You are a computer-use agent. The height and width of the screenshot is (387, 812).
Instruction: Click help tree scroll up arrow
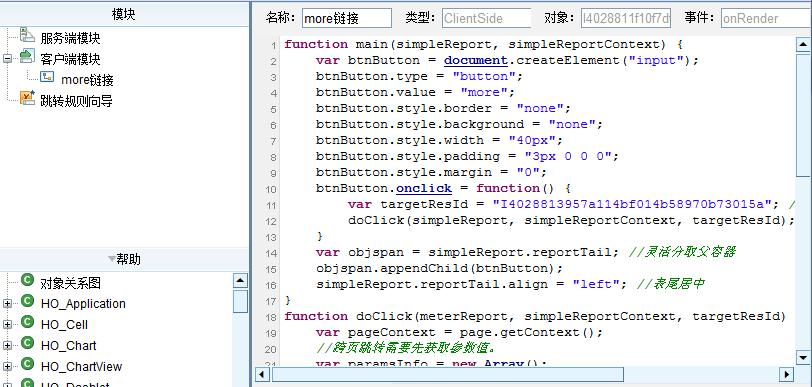240,281
